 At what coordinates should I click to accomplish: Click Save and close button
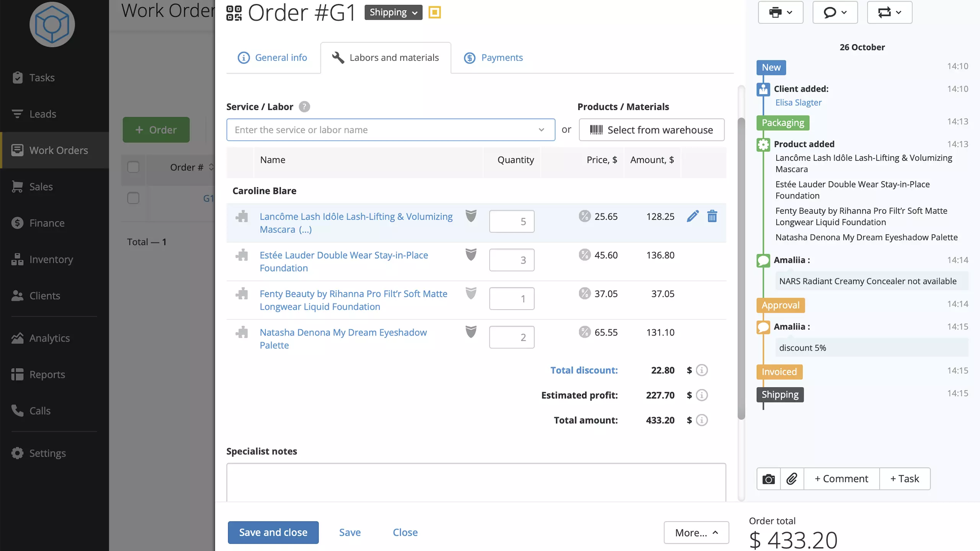coord(273,532)
